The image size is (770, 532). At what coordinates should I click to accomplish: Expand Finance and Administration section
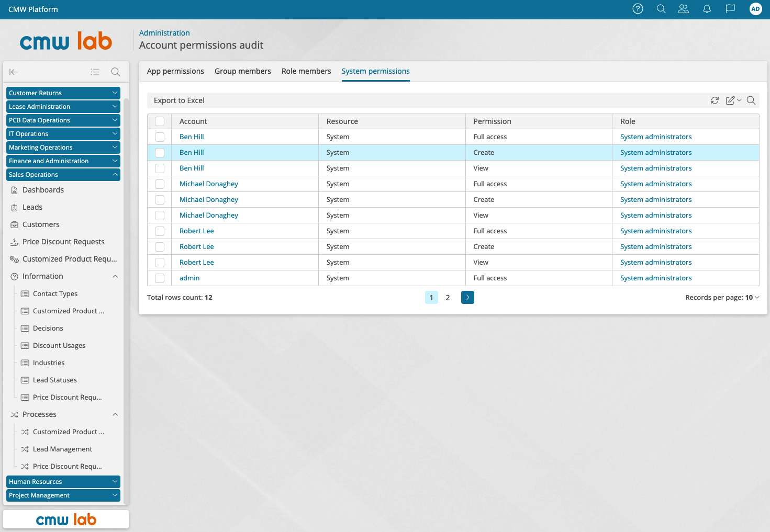[x=63, y=161]
